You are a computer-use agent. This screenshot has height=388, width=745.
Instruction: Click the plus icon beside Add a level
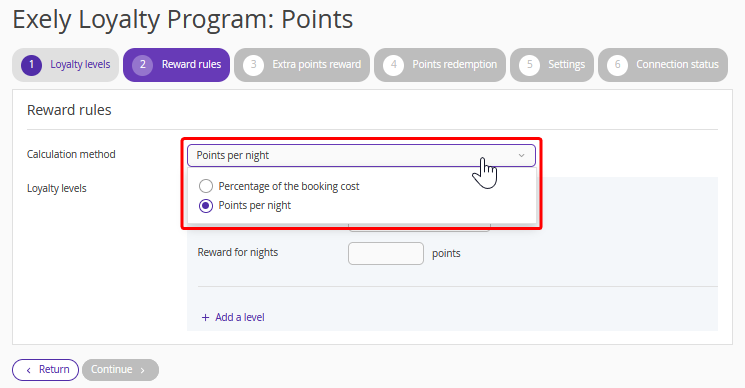tap(205, 317)
